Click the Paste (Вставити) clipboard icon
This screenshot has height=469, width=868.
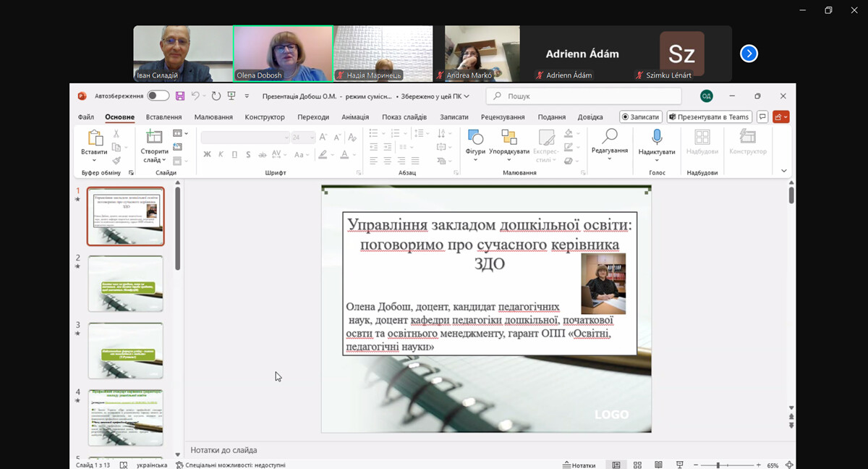pyautogui.click(x=95, y=138)
